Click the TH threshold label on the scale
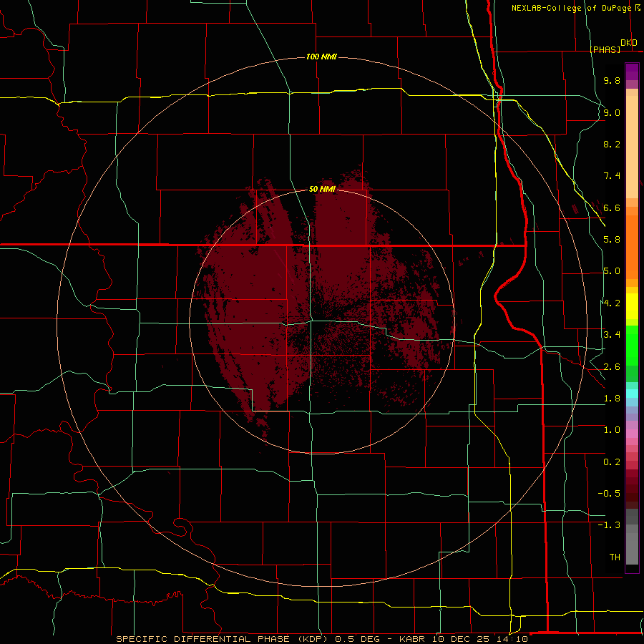Image resolution: width=644 pixels, height=644 pixels. (615, 557)
